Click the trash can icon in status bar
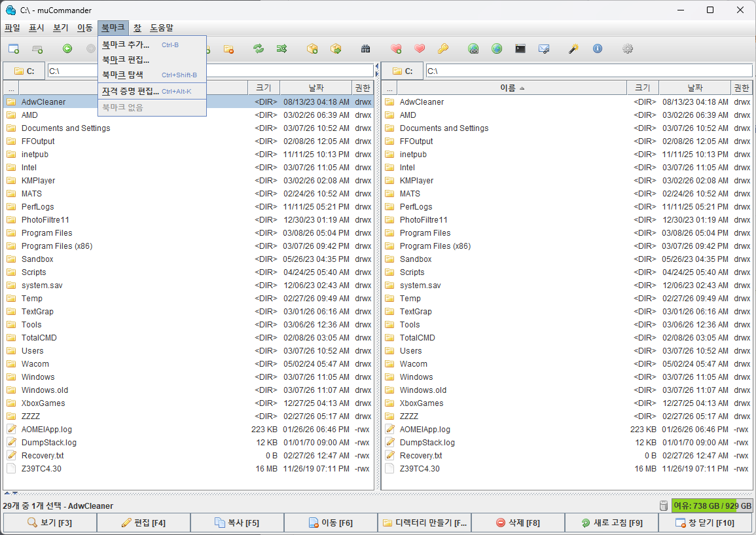The height and width of the screenshot is (535, 756). 664,506
